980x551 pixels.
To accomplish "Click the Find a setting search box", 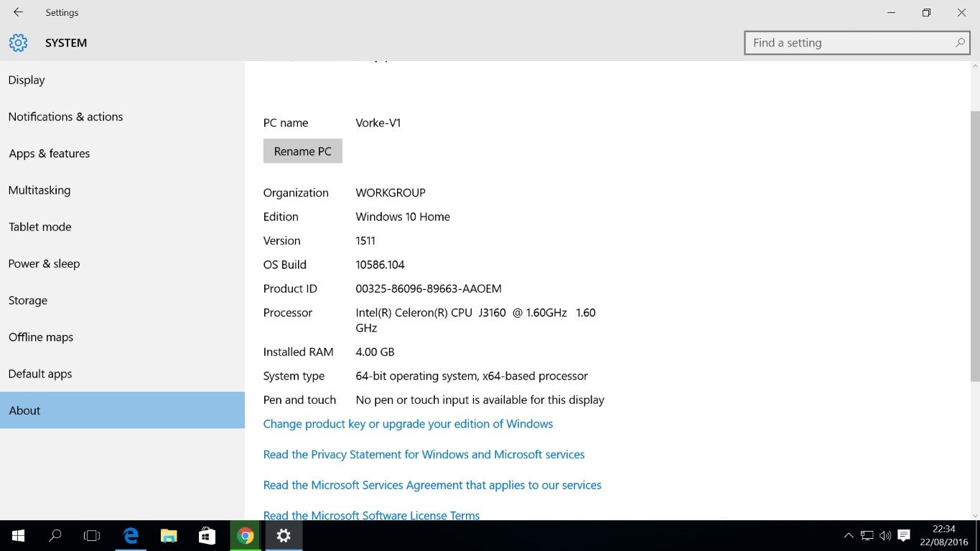I will 857,42.
